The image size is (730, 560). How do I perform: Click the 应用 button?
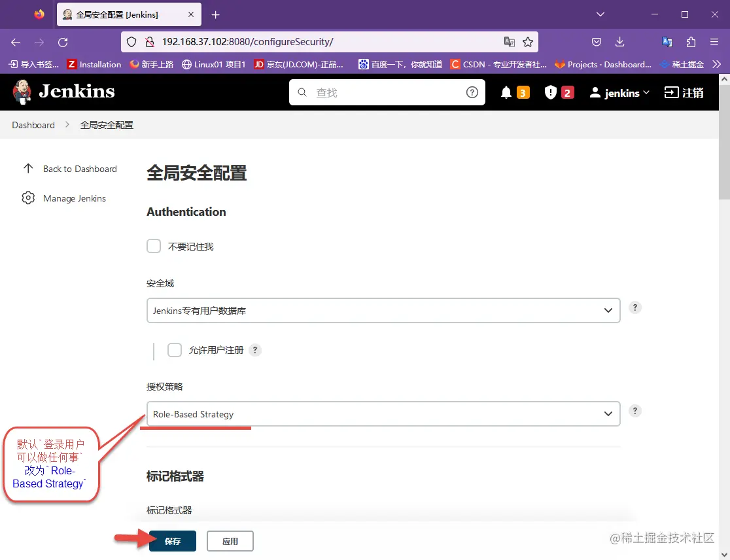(x=230, y=541)
